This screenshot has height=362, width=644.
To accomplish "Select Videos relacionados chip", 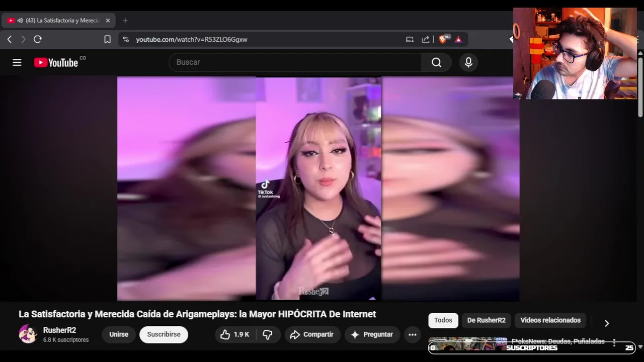I will [550, 320].
